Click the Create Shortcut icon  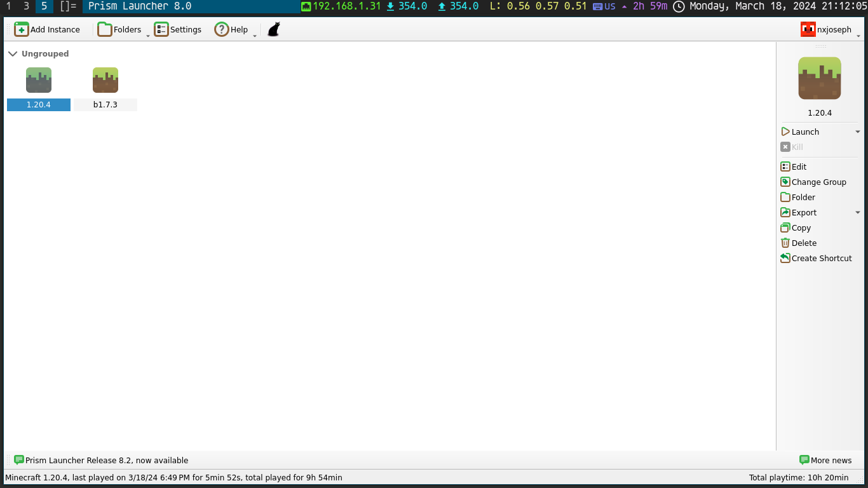785,259
